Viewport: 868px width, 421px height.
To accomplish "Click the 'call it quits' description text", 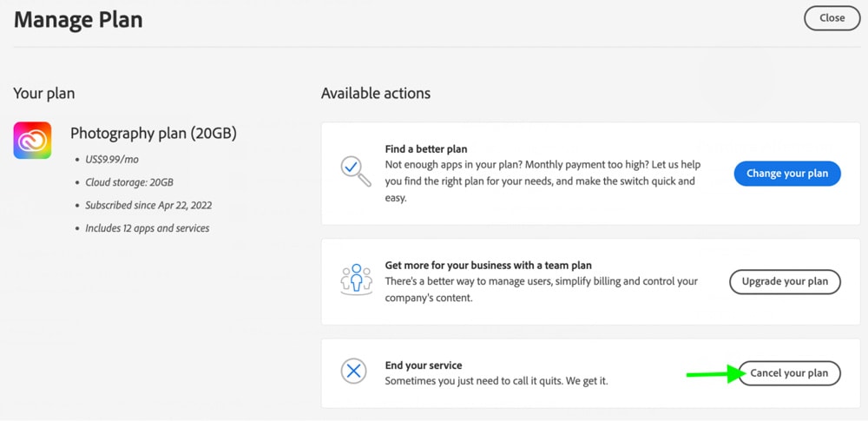I will coord(496,381).
